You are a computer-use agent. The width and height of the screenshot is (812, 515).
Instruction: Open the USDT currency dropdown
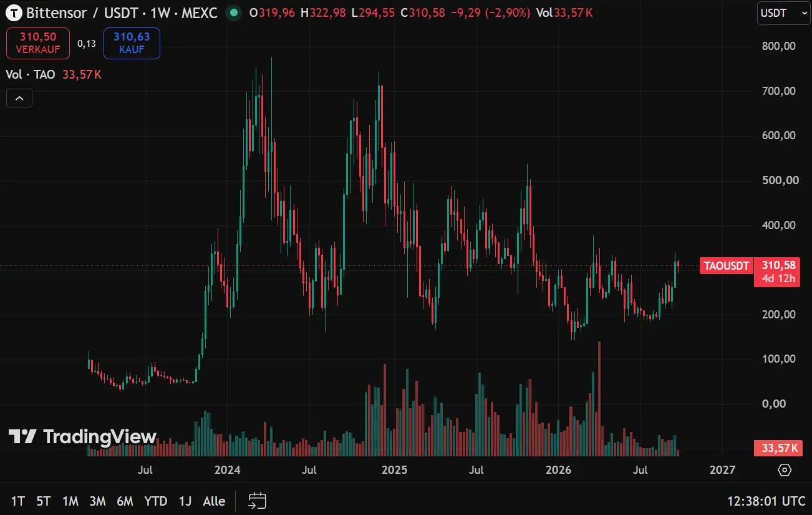pos(784,13)
